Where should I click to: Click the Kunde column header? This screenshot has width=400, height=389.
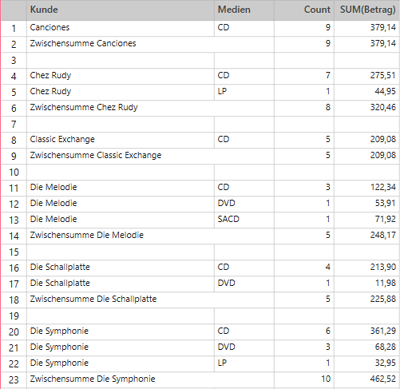tap(120, 10)
